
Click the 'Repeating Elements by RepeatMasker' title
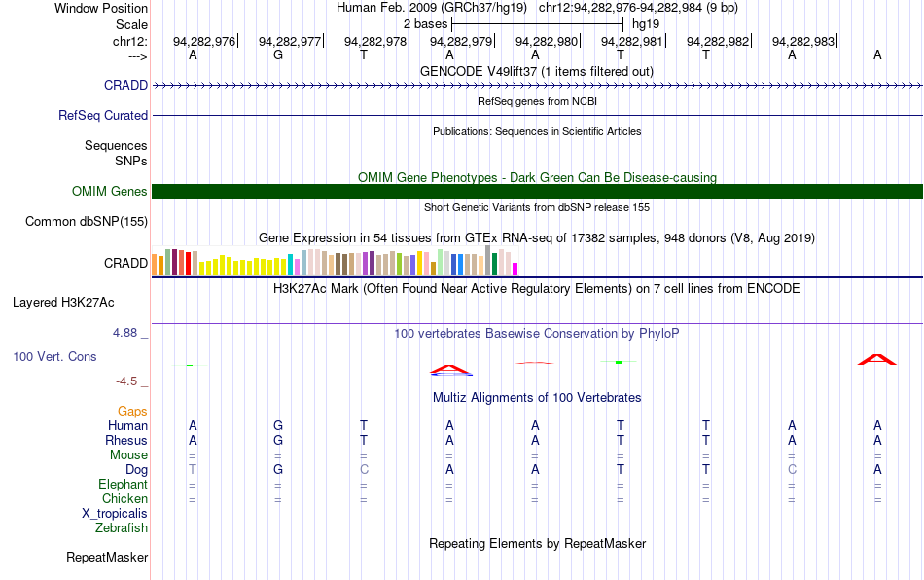(x=537, y=543)
